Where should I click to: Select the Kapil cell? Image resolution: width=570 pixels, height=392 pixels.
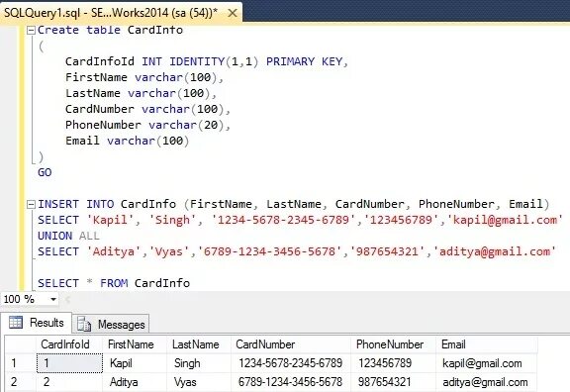pyautogui.click(x=135, y=363)
